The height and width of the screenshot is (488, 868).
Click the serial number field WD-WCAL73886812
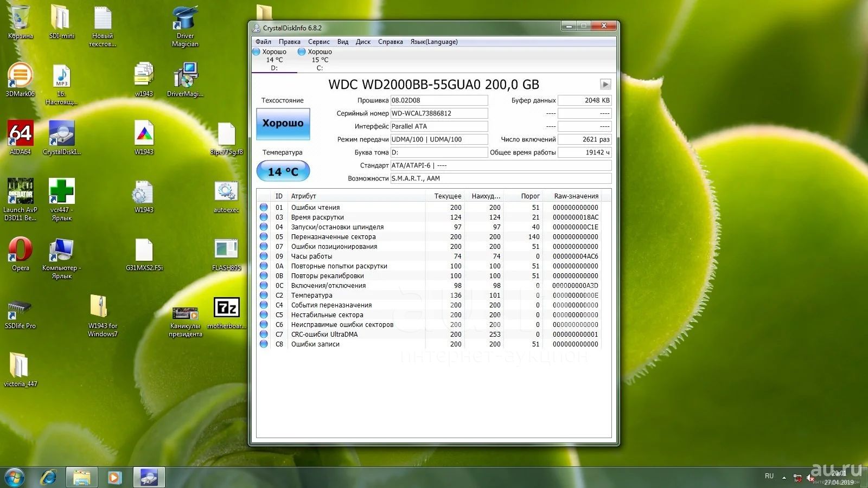pos(439,113)
